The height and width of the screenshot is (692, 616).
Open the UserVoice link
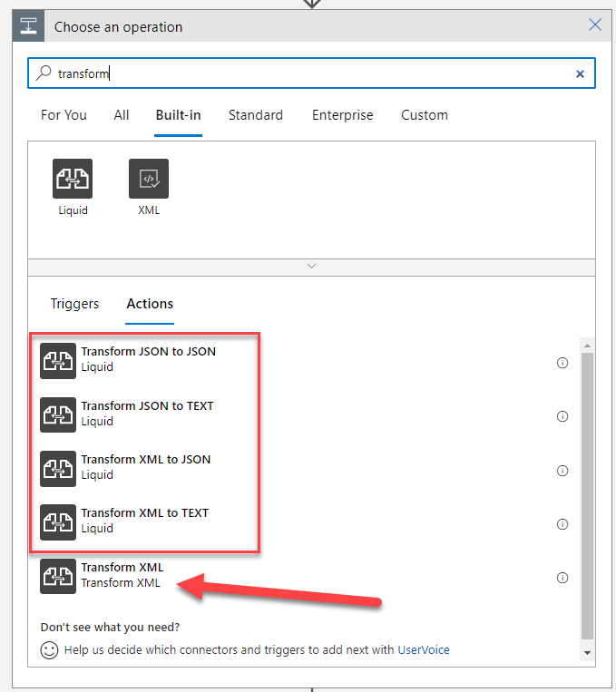coord(423,649)
